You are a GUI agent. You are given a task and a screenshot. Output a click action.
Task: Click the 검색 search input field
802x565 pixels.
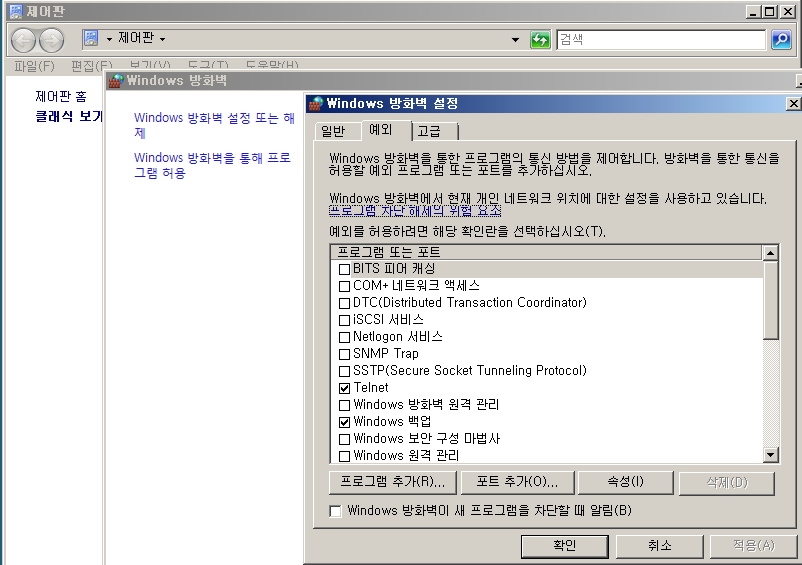pos(661,39)
